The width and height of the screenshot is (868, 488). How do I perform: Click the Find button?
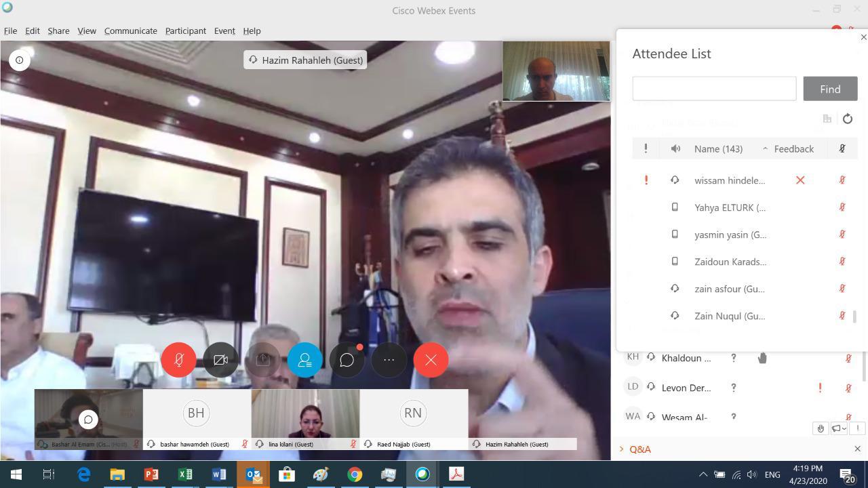(x=829, y=89)
